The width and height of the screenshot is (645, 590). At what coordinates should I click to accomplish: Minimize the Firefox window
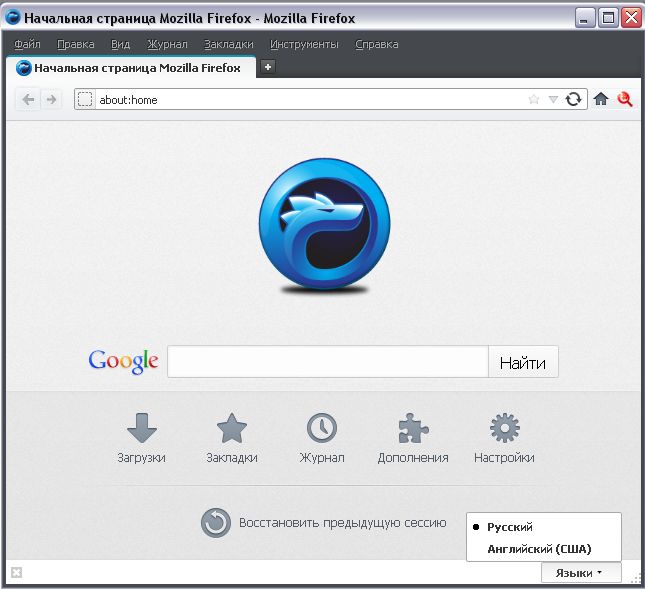[585, 18]
